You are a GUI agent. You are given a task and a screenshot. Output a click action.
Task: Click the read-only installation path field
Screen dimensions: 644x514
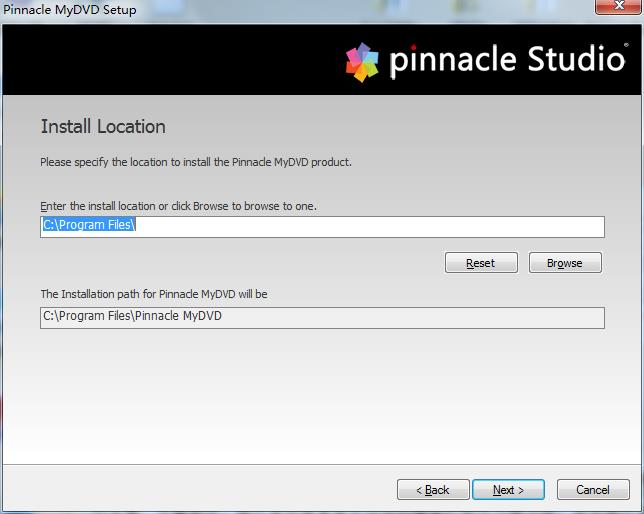pyautogui.click(x=322, y=318)
